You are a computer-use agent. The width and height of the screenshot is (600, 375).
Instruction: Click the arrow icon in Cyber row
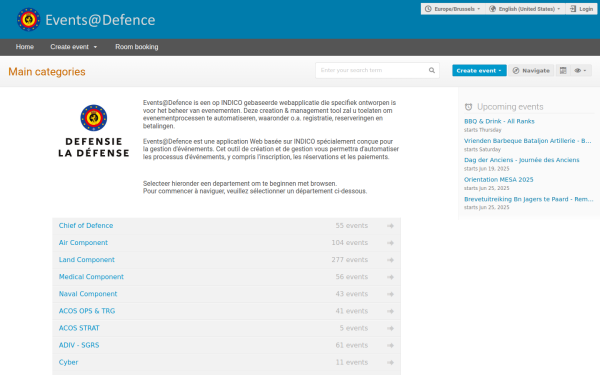tap(390, 362)
